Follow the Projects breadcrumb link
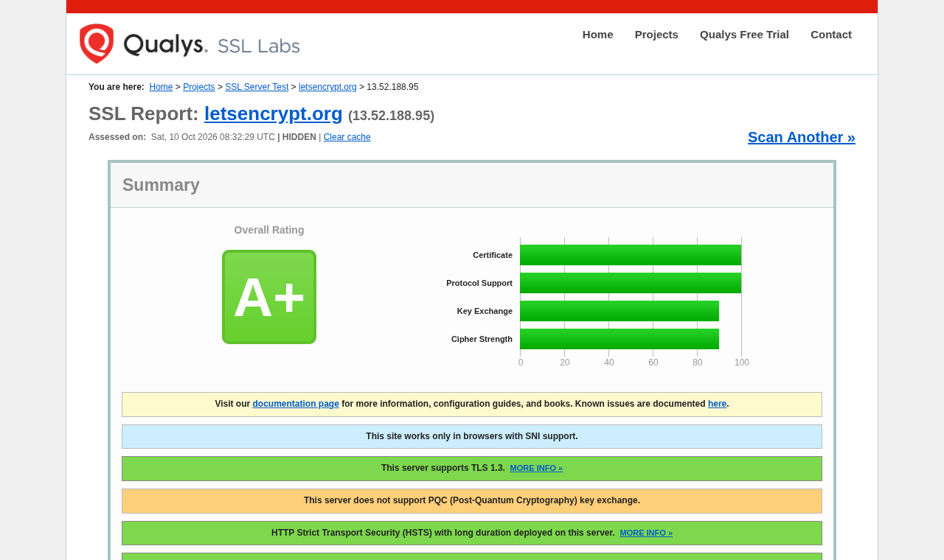Screen dimensions: 944x560 [x=199, y=87]
